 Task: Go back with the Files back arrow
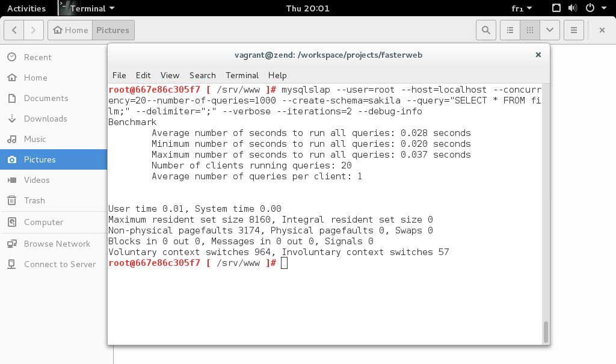click(x=14, y=30)
